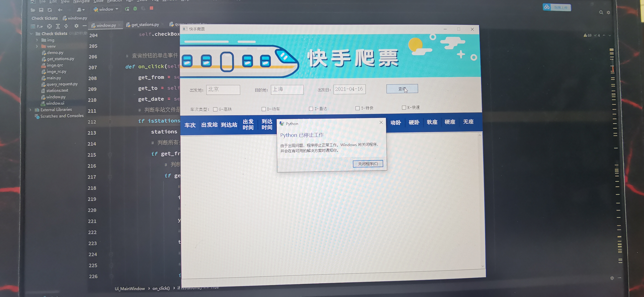Hide the Project panel with minus icon
644x297 pixels.
[x=85, y=26]
